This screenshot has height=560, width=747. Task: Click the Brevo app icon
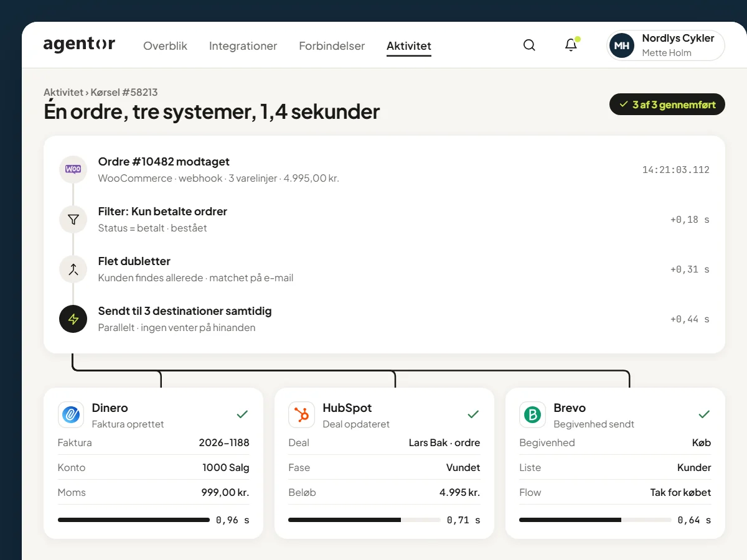(533, 414)
